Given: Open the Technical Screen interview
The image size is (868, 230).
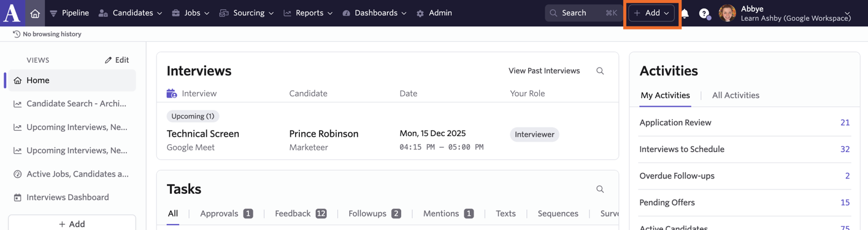Looking at the screenshot, I should point(203,134).
